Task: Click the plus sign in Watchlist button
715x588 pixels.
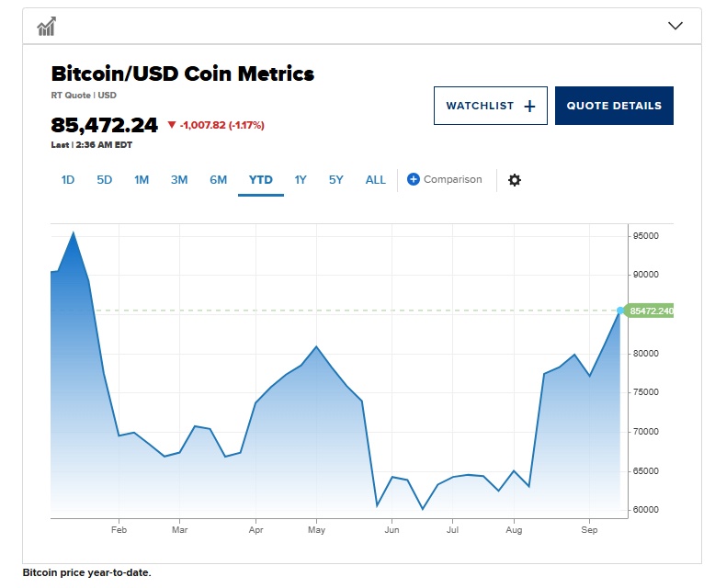Action: (529, 107)
